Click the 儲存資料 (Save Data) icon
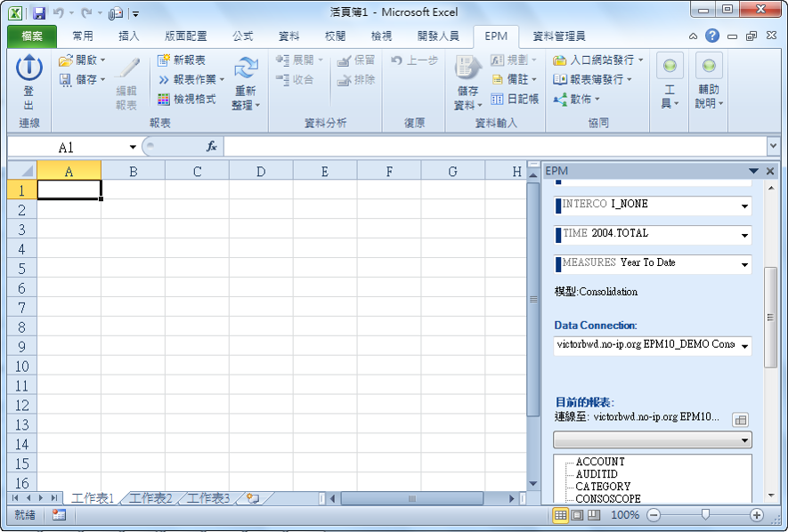Image resolution: width=788 pixels, height=532 pixels. tap(467, 69)
